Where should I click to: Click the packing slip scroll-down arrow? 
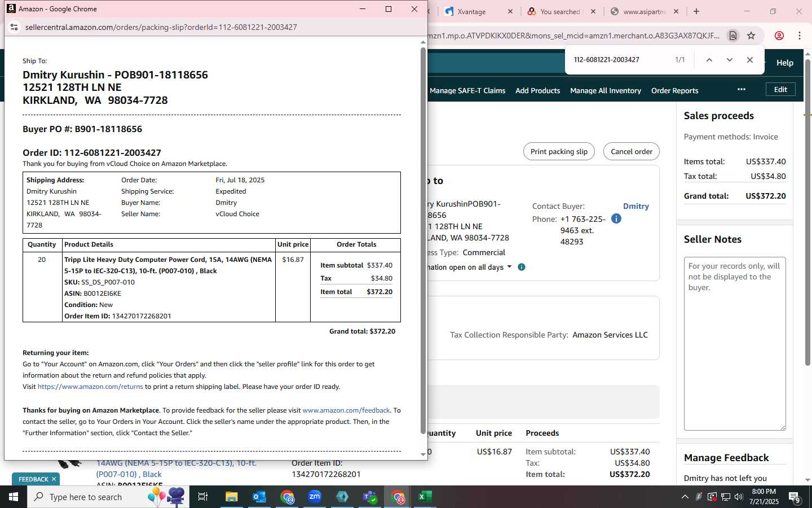coord(423,454)
